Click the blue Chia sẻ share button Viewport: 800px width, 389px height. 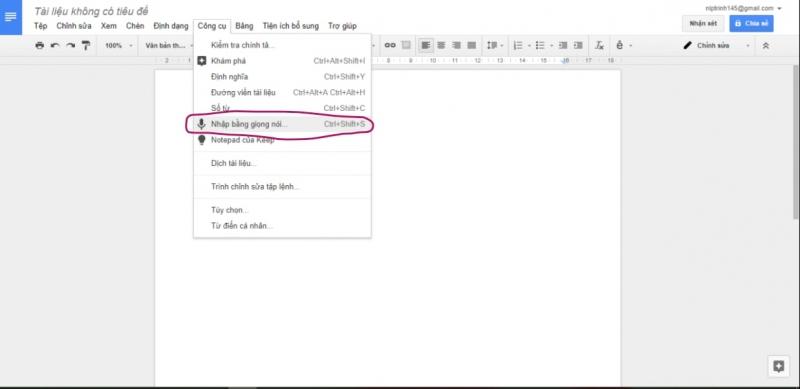[x=751, y=23]
